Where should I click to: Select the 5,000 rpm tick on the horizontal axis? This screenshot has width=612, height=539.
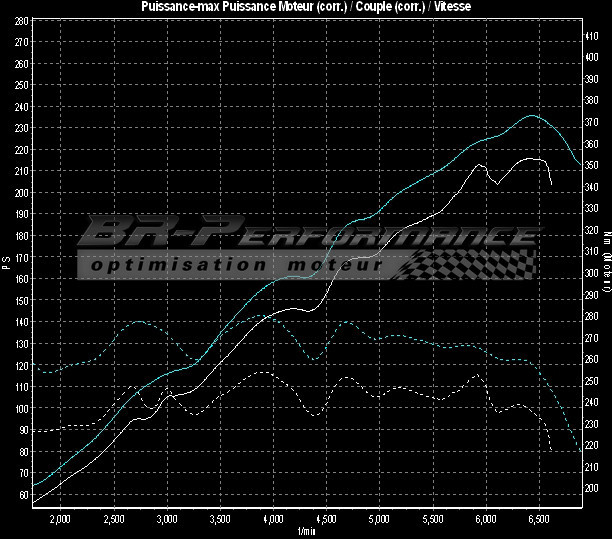point(380,520)
